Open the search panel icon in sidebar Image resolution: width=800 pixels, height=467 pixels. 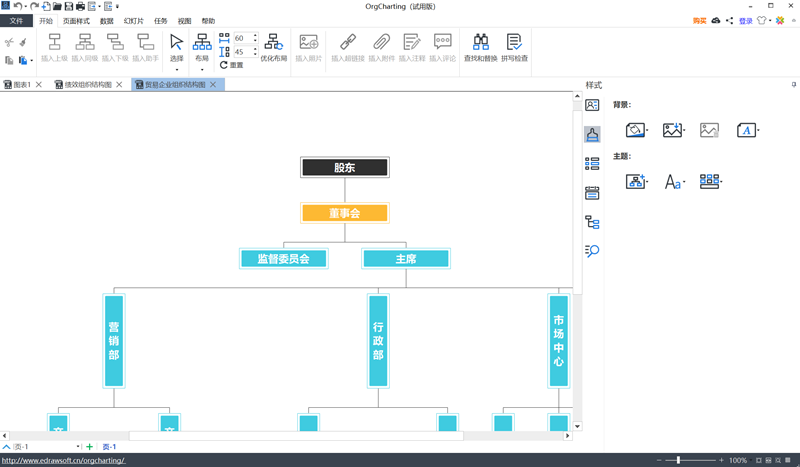click(x=592, y=251)
